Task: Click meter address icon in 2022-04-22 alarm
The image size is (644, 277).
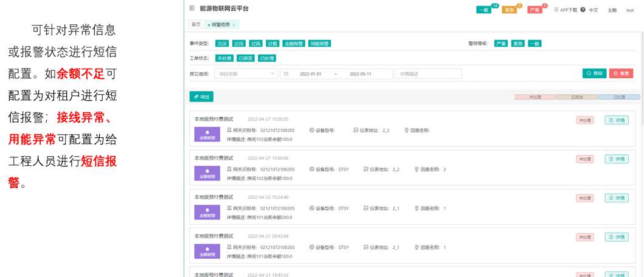Action: [366, 208]
